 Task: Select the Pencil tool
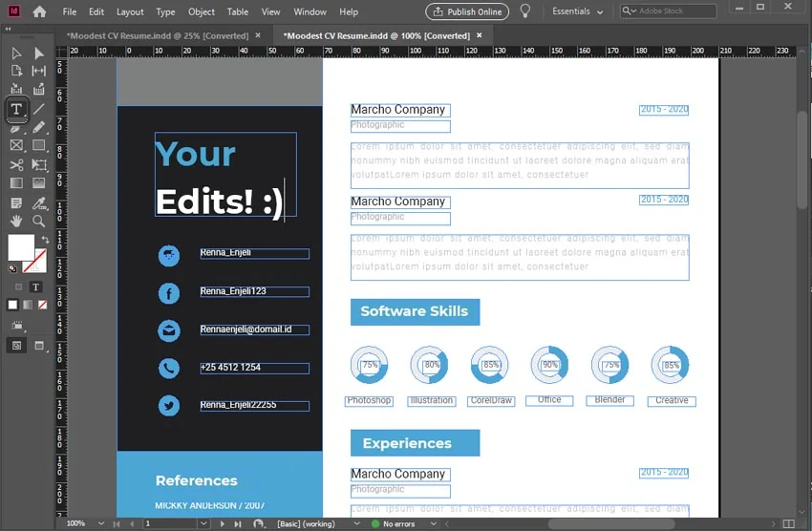(x=39, y=128)
